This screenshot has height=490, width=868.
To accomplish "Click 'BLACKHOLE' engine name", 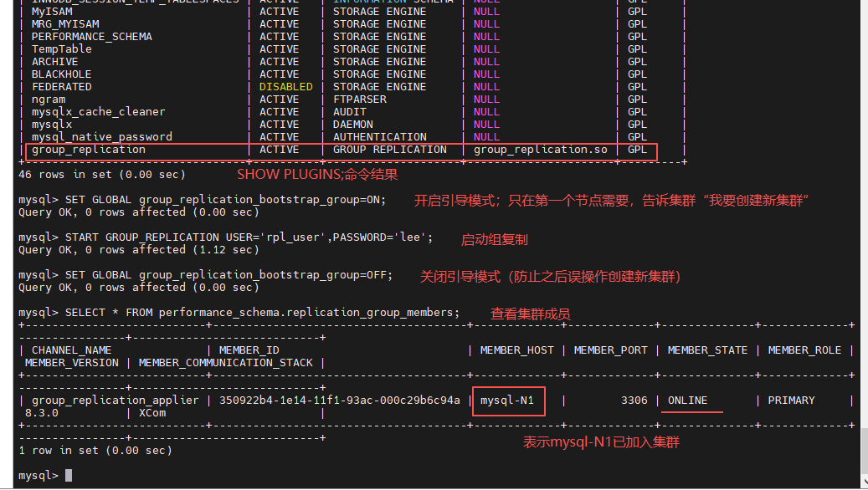I will 61,74.
